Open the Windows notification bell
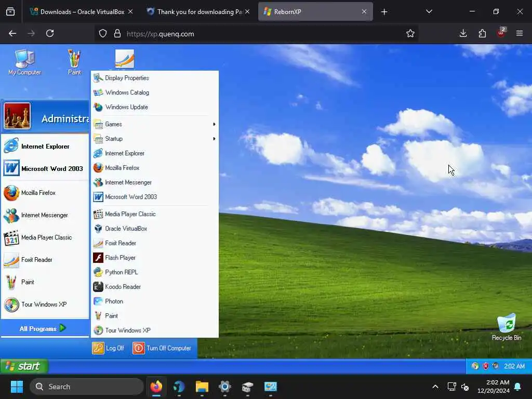Screen dimensions: 532x399 pyautogui.click(x=518, y=387)
